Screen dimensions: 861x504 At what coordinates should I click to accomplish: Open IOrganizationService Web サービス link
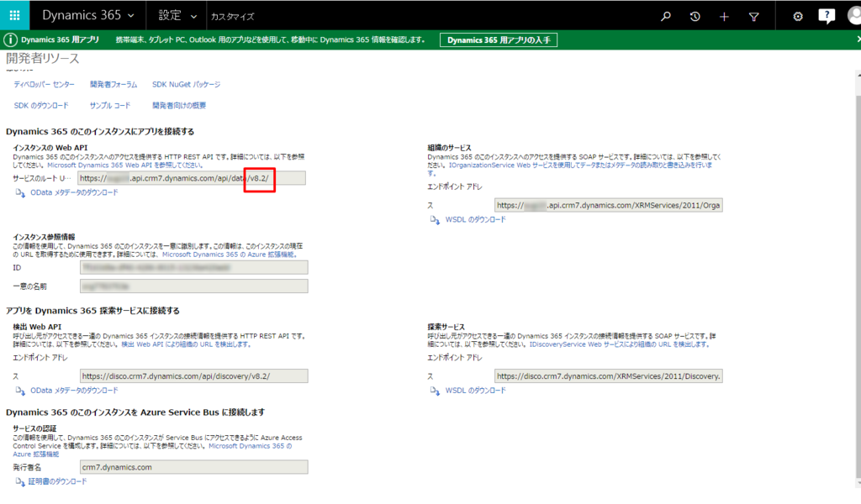[x=580, y=165]
